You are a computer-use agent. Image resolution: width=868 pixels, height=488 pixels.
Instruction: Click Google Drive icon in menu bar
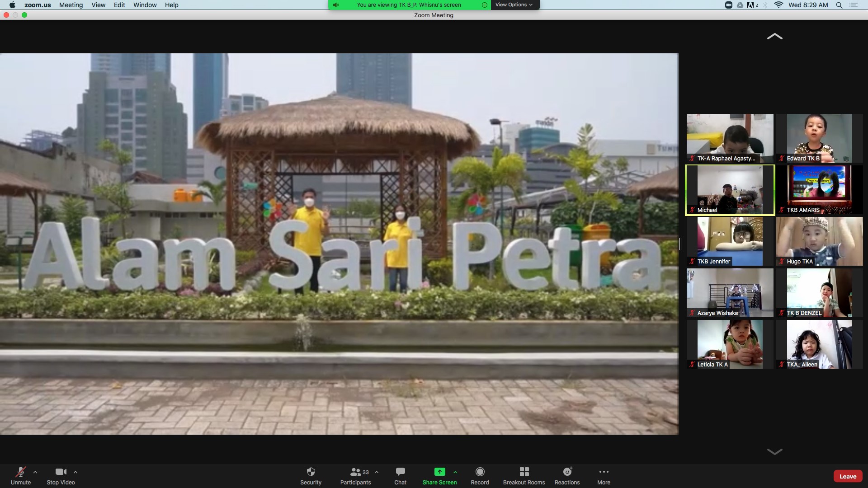pos(740,5)
